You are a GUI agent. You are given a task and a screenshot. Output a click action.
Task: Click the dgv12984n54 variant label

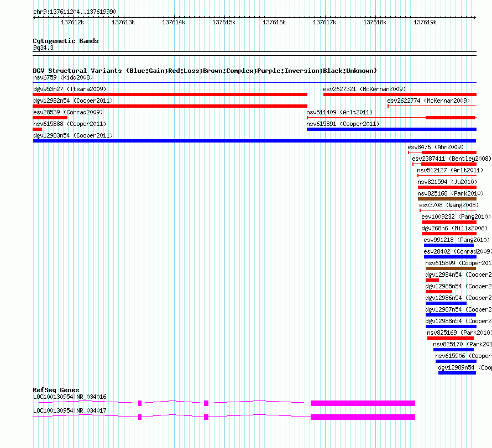tap(458, 275)
